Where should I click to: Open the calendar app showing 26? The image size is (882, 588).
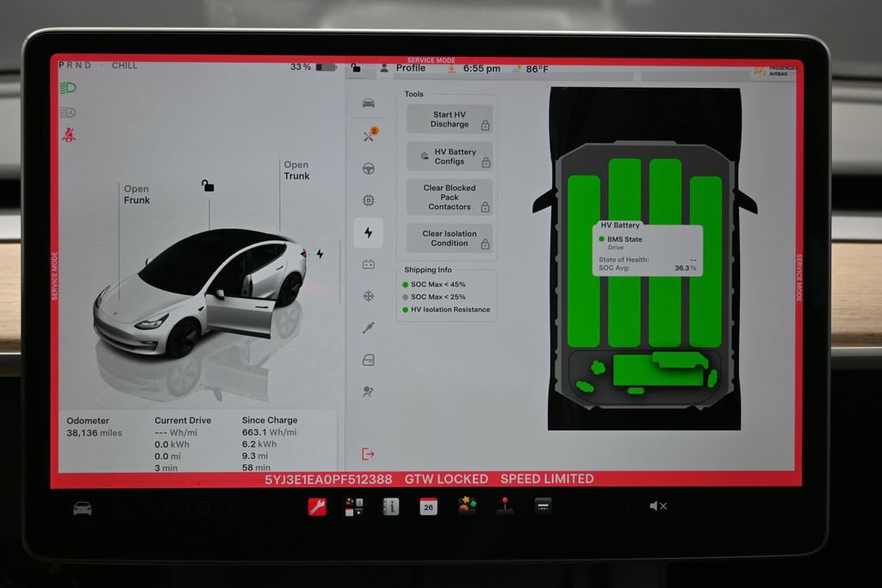pos(429,506)
